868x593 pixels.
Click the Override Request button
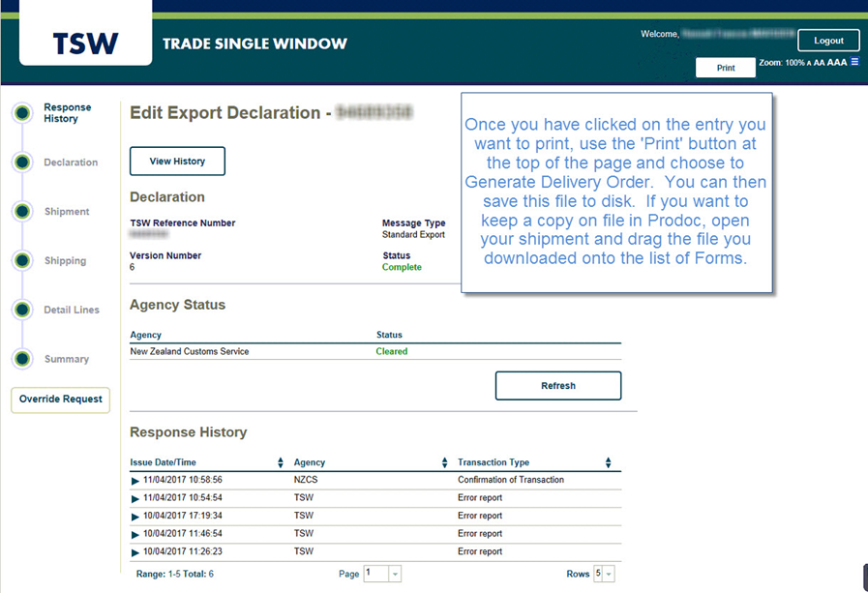[x=60, y=400]
